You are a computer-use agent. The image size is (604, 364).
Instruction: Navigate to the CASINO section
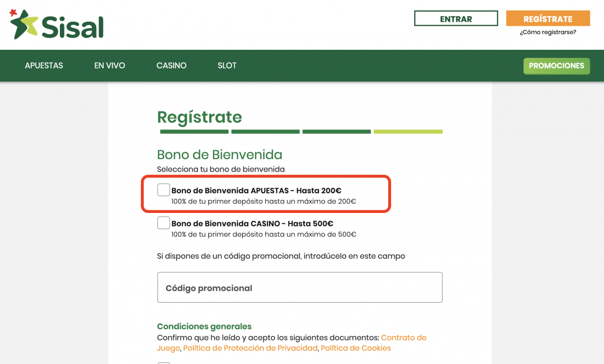(171, 65)
